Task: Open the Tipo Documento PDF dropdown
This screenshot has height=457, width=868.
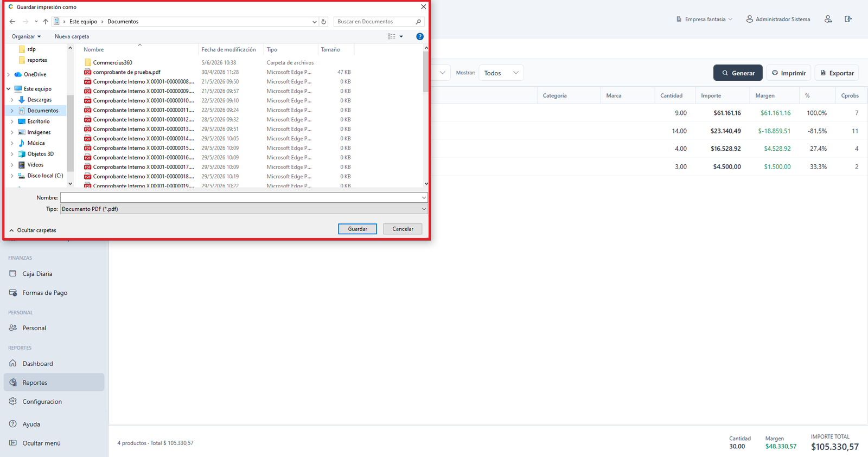Action: point(244,209)
